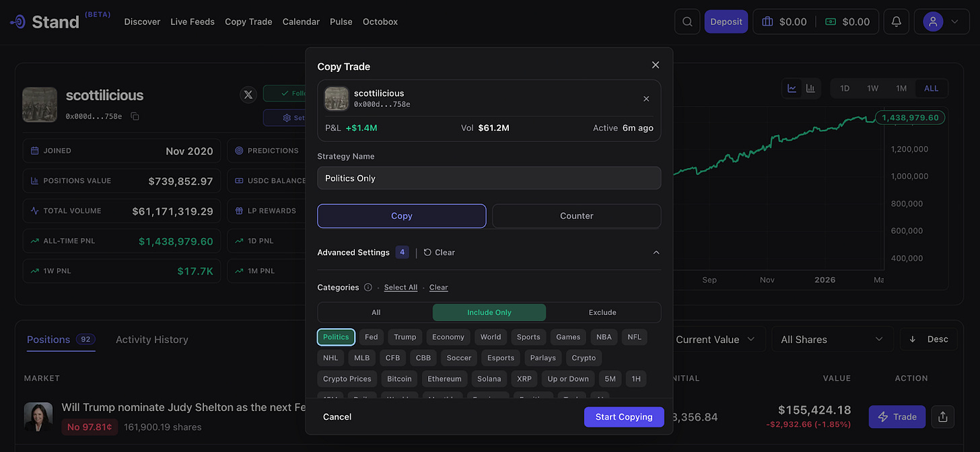
Task: Click the Stand logo icon
Action: pyautogui.click(x=18, y=22)
